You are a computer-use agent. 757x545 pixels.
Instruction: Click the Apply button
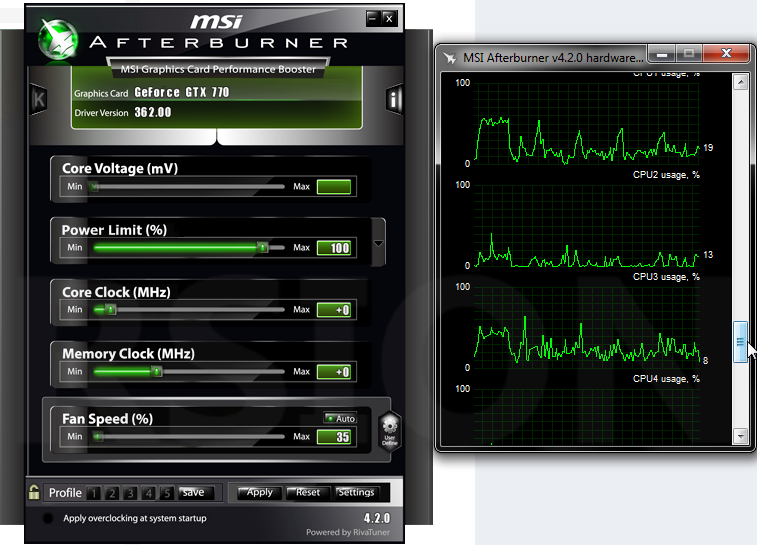pyautogui.click(x=258, y=492)
